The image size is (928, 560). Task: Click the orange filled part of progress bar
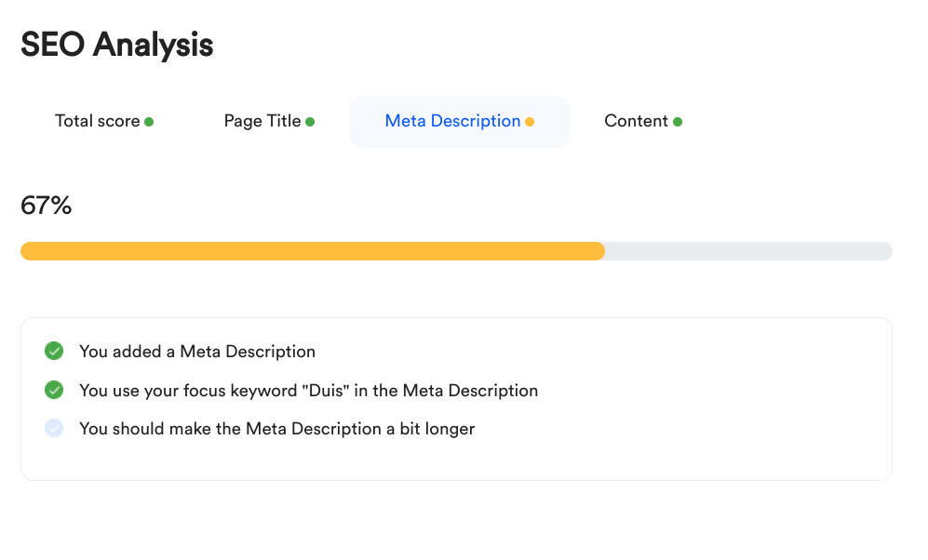312,251
